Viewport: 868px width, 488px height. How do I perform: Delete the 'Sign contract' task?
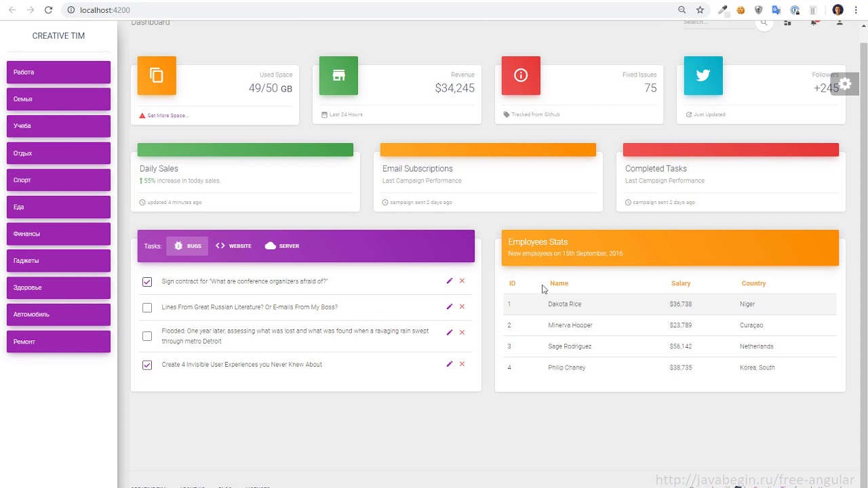(462, 281)
